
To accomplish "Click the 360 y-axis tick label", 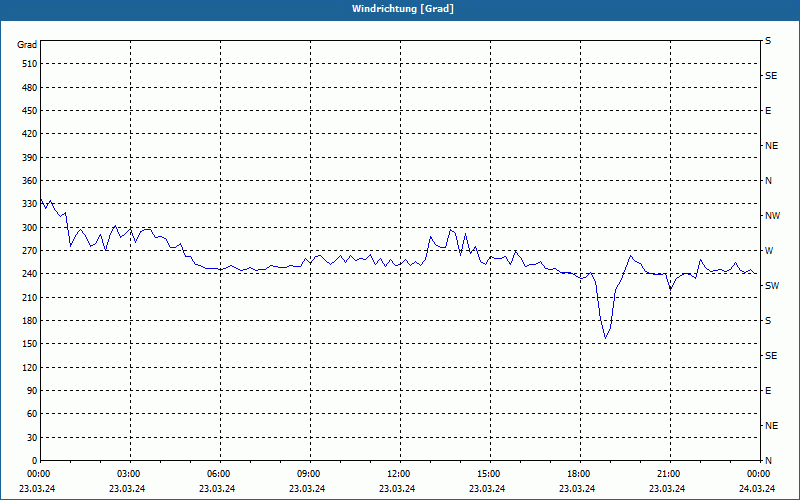I will [30, 181].
